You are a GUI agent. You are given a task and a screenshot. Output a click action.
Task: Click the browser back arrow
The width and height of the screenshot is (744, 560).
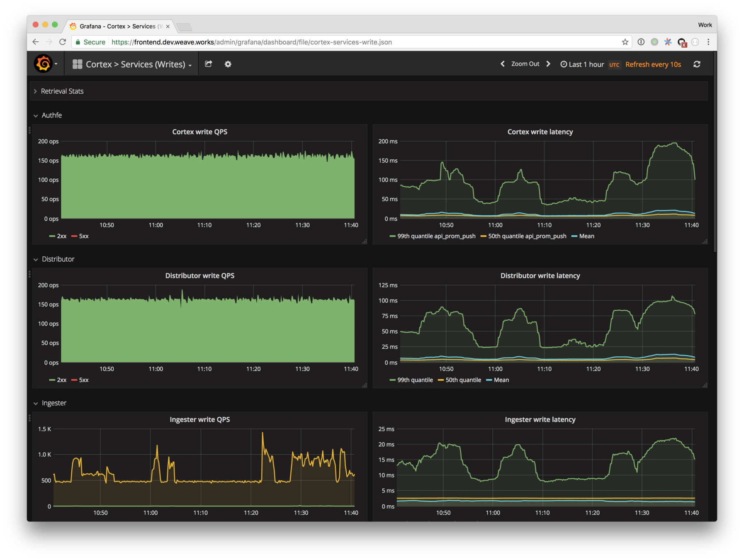click(x=36, y=42)
